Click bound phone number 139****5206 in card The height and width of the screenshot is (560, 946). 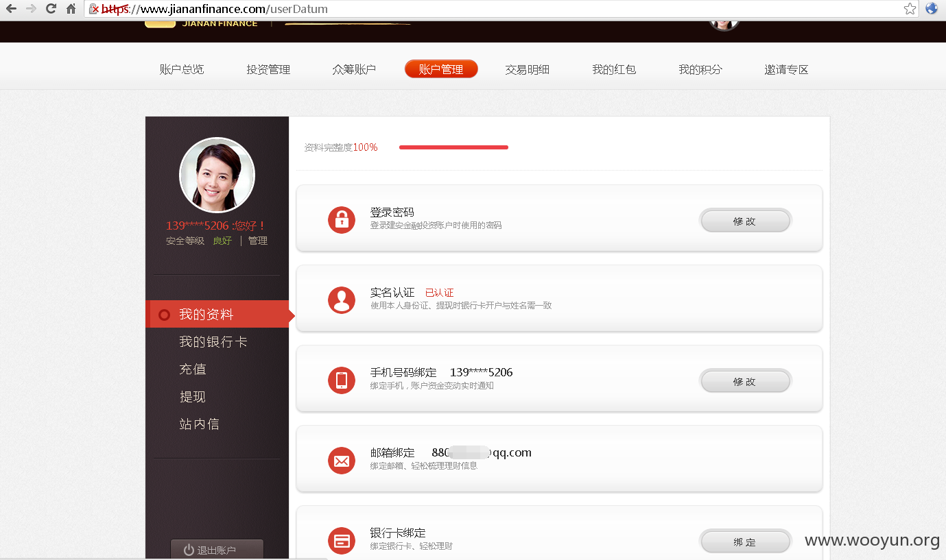point(482,372)
